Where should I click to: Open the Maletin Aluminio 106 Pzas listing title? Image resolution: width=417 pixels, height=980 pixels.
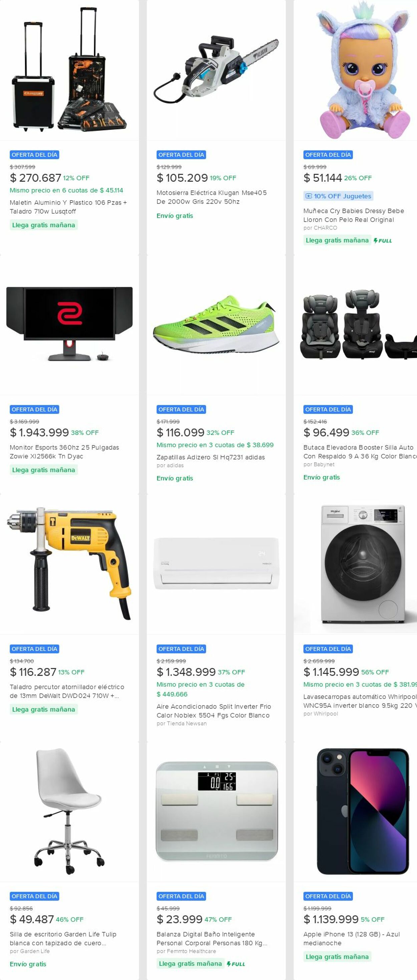[x=68, y=207]
